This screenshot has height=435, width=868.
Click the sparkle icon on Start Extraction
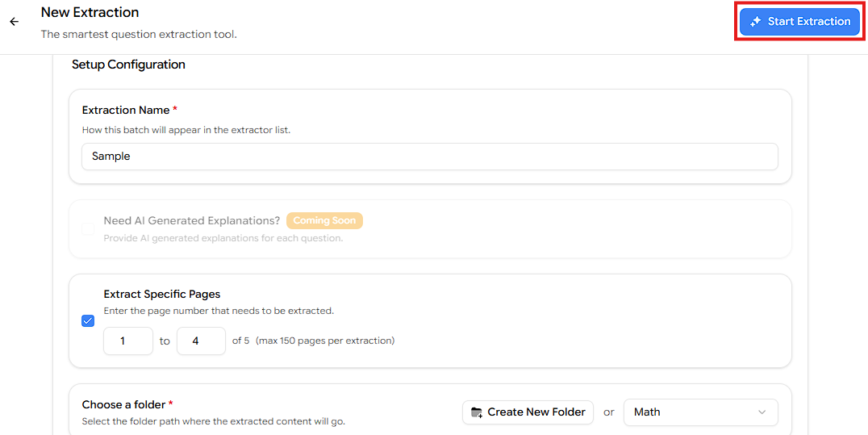point(755,22)
